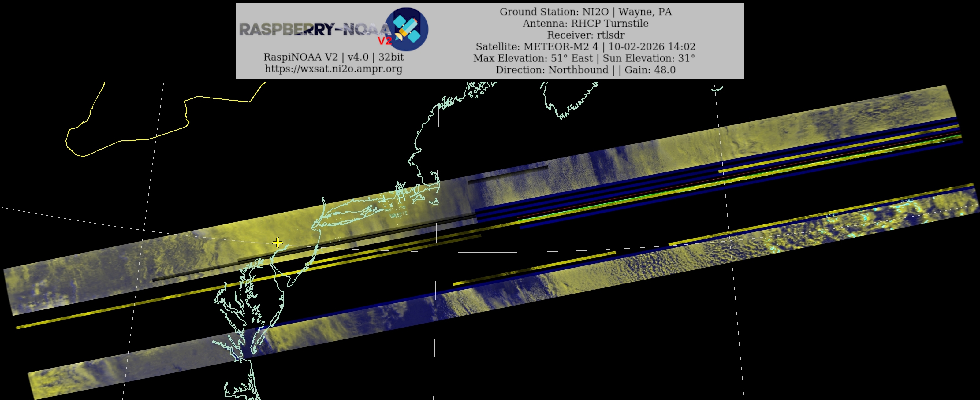Image resolution: width=980 pixels, height=400 pixels.
Task: Click the satellite icon in the logo
Action: click(407, 29)
